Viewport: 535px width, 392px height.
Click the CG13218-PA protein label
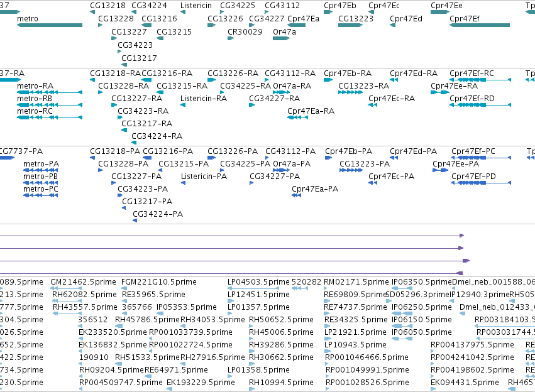(x=115, y=151)
